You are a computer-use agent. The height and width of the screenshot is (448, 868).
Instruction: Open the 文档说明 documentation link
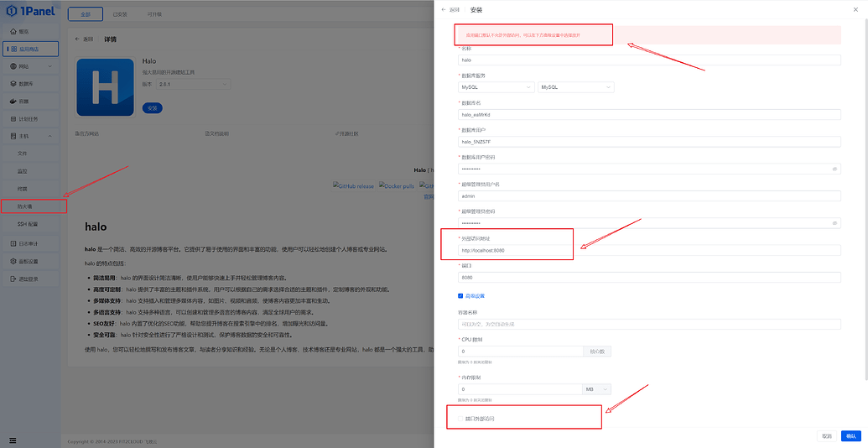click(216, 134)
